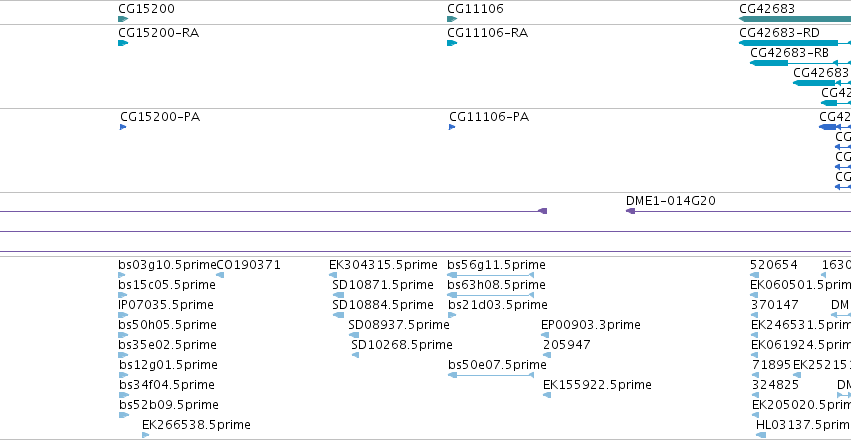Click the bs03g10.5prime EST label
This screenshot has width=851, height=440.
[x=167, y=265]
